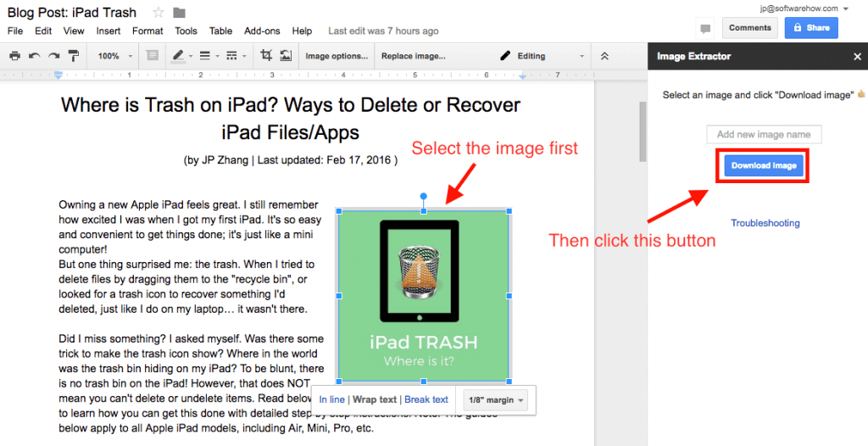This screenshot has height=446, width=868.
Task: Open the border weight dropdown
Action: pos(209,56)
